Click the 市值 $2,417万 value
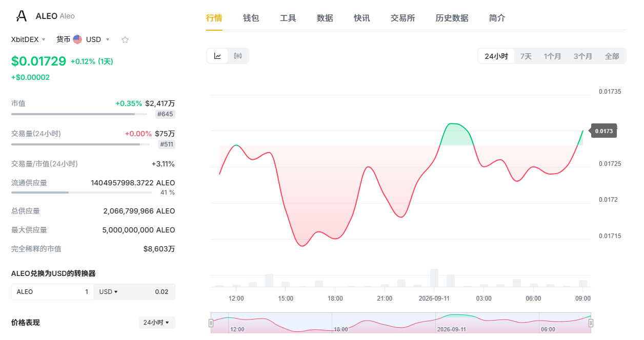The image size is (644, 340). point(160,103)
